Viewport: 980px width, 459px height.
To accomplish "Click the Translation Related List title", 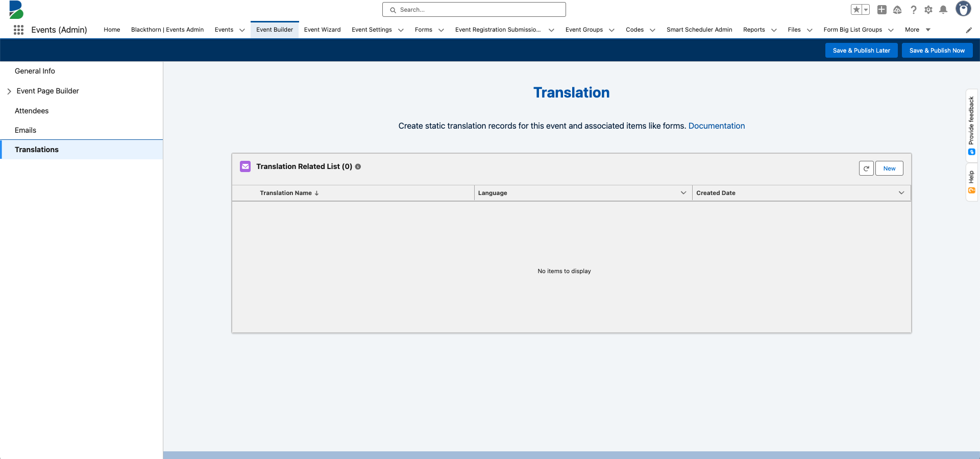I will click(304, 166).
